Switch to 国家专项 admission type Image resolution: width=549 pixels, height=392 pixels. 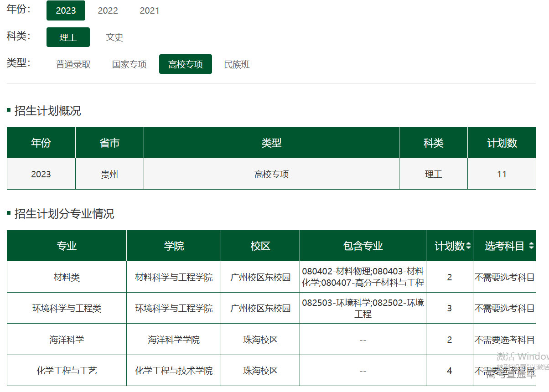point(129,64)
